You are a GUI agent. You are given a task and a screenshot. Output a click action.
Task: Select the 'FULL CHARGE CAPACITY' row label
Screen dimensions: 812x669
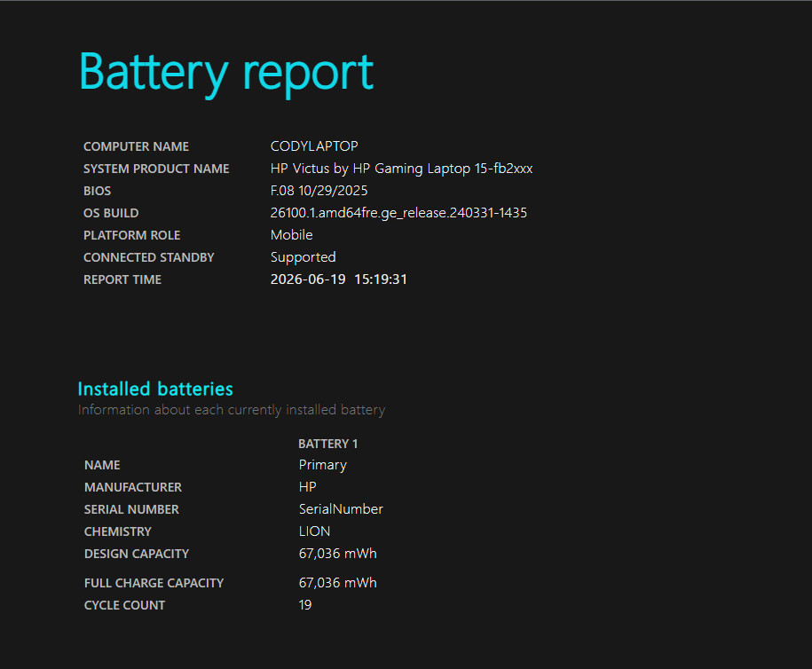tap(154, 584)
